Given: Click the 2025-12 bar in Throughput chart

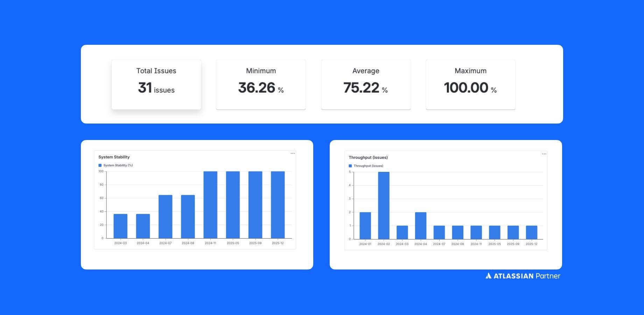Looking at the screenshot, I should click(x=532, y=232).
